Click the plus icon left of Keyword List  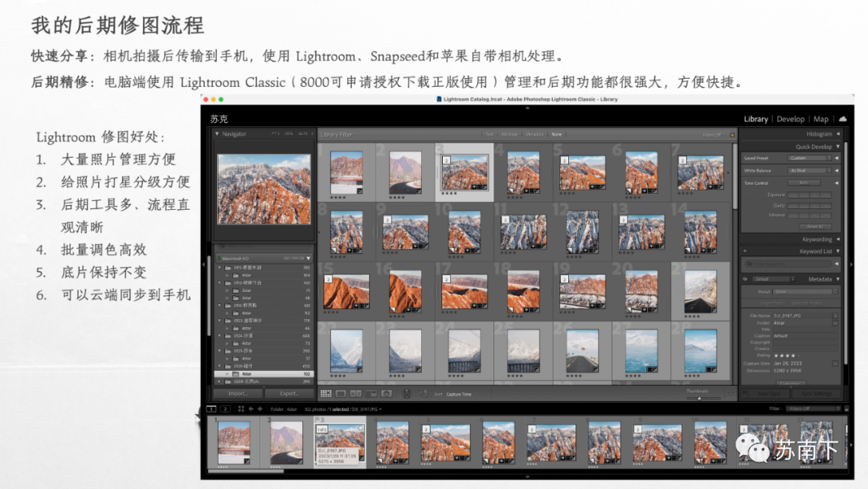745,252
